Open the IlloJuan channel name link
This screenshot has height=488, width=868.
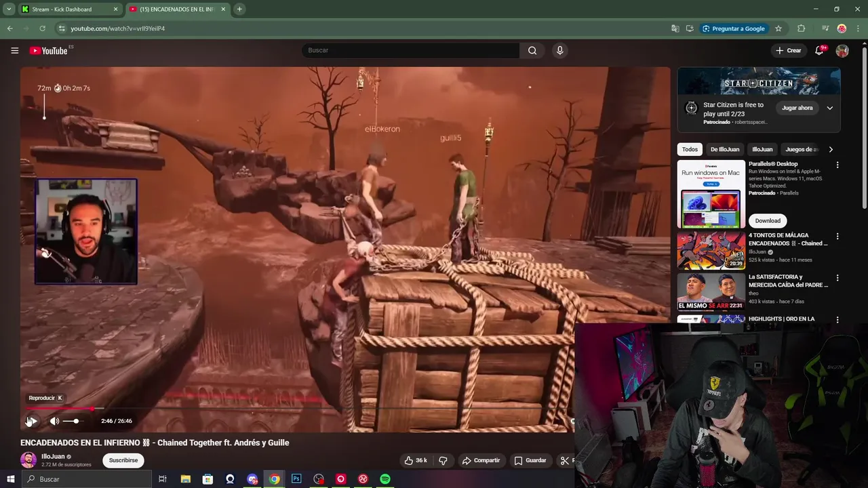point(53,457)
